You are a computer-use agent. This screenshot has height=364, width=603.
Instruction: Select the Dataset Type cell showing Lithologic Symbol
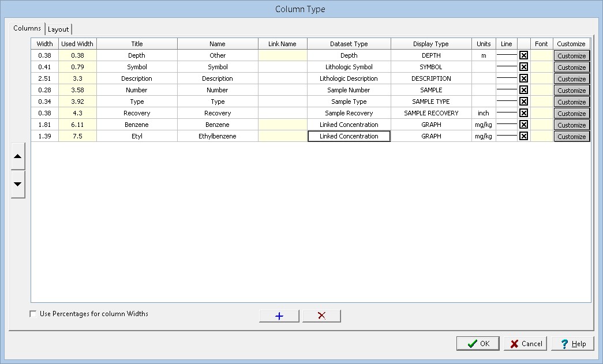[349, 67]
